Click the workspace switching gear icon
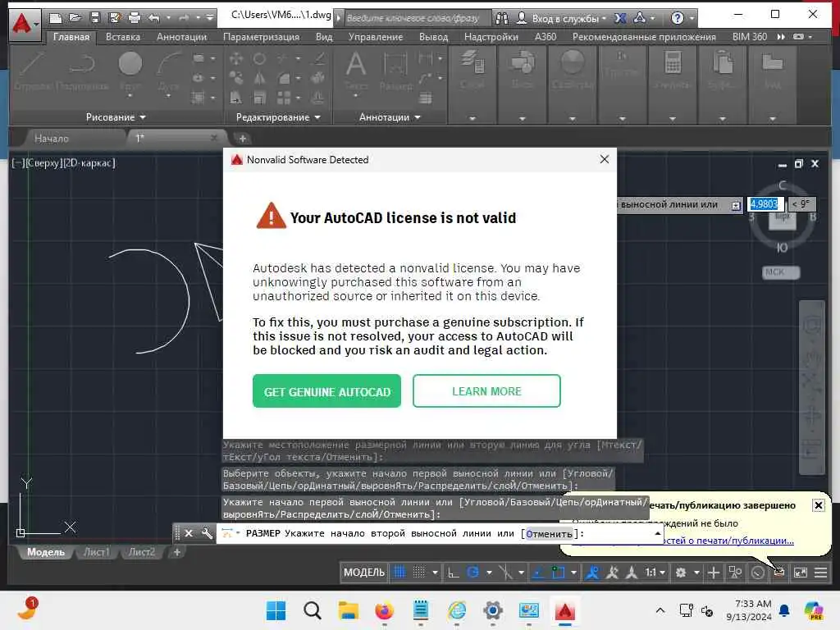The height and width of the screenshot is (630, 840). [x=681, y=573]
